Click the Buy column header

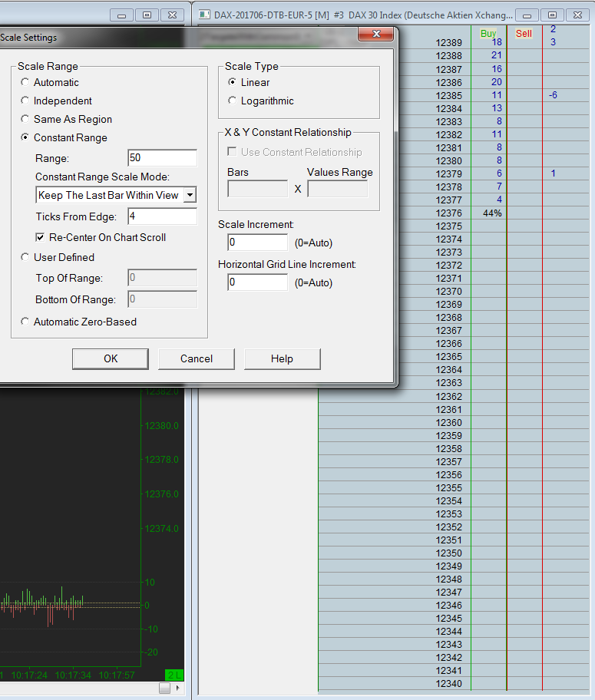488,33
